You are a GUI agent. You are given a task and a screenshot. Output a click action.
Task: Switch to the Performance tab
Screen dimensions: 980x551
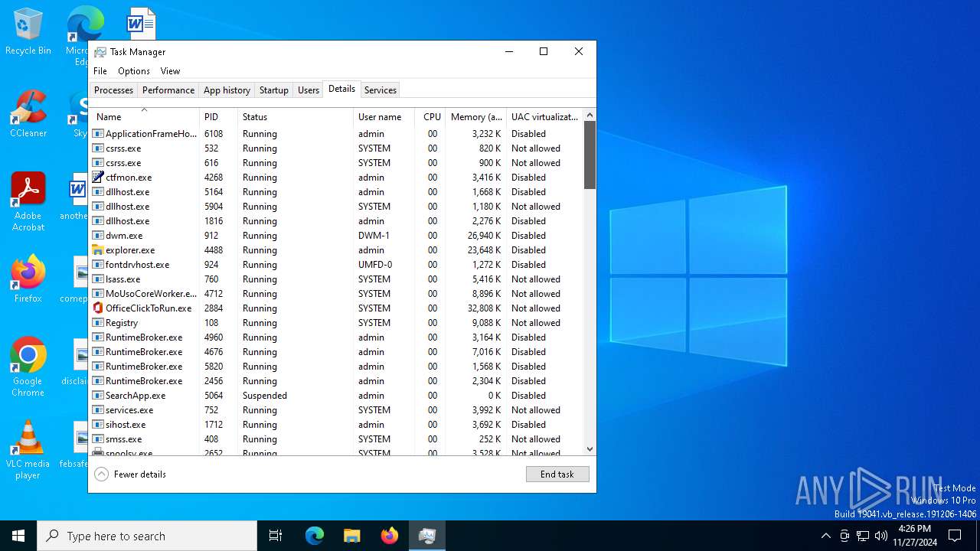tap(168, 90)
